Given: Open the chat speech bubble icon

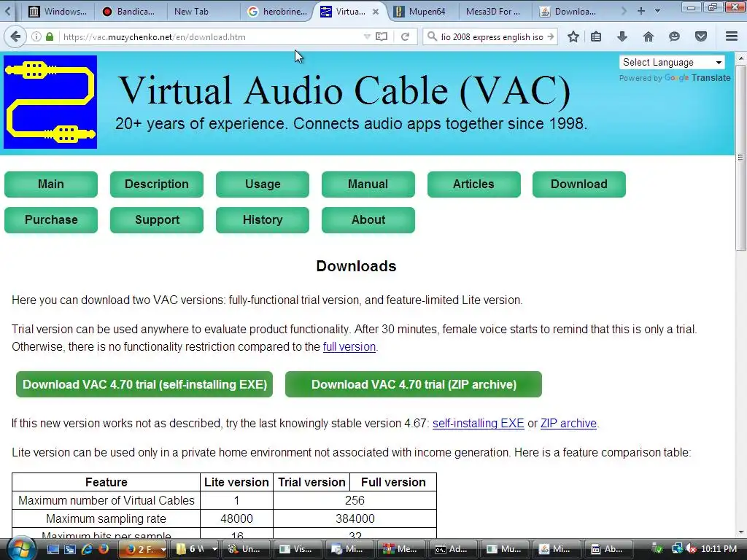Looking at the screenshot, I should [x=674, y=36].
